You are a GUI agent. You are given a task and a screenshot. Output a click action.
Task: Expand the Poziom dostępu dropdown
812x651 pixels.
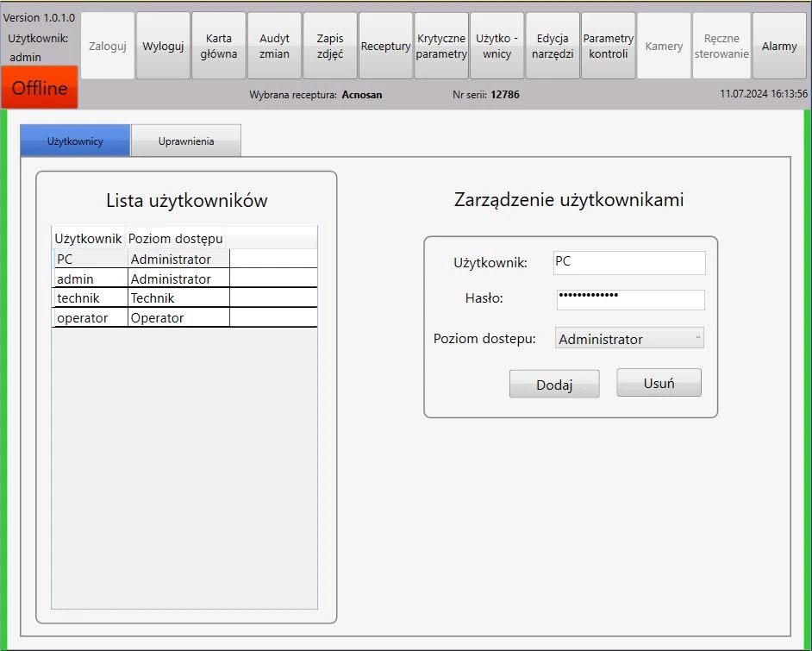(629, 339)
